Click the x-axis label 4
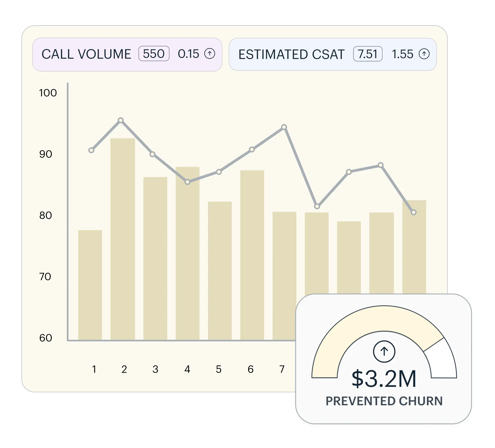This screenshot has height=448, width=495. pyautogui.click(x=187, y=369)
